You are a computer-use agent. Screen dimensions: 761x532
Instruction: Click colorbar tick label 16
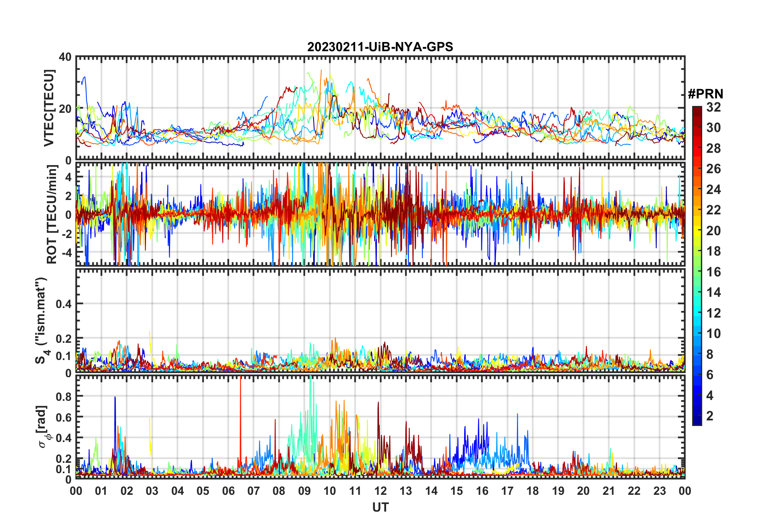tap(713, 272)
